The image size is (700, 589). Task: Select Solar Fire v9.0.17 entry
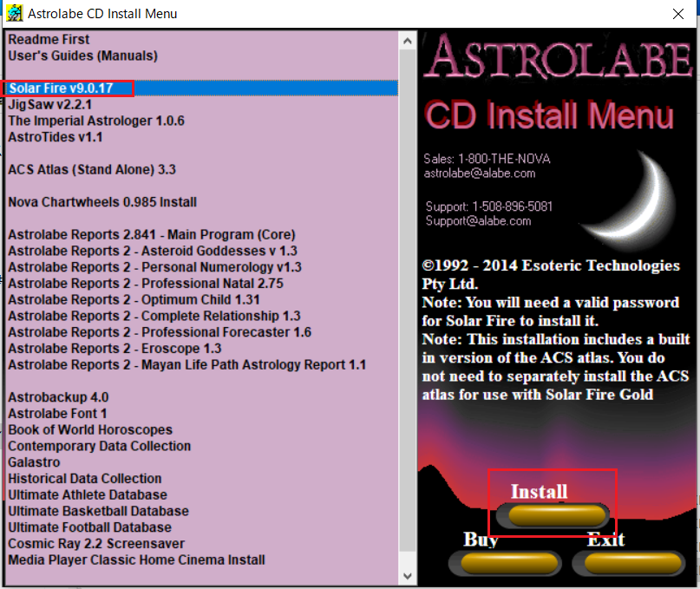[61, 88]
